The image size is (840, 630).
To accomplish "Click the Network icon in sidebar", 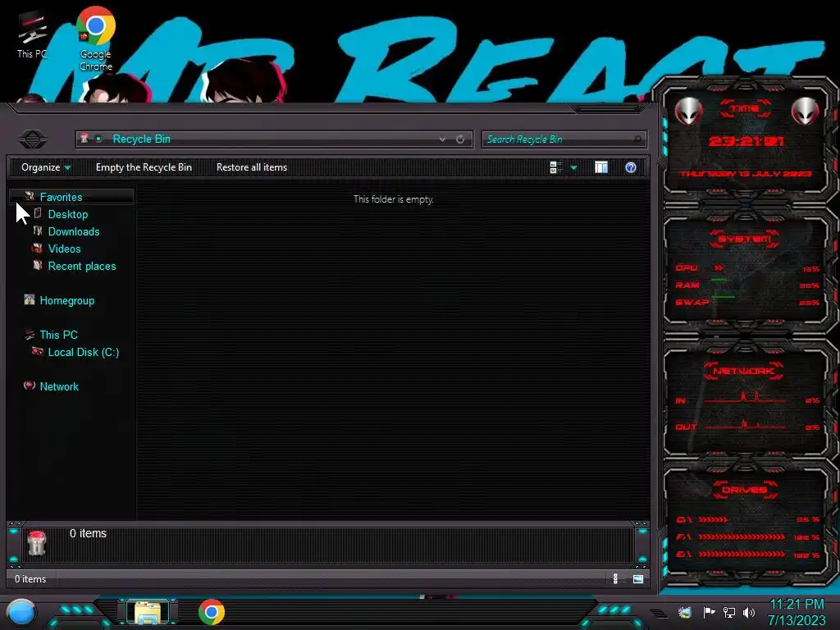I will tap(30, 386).
